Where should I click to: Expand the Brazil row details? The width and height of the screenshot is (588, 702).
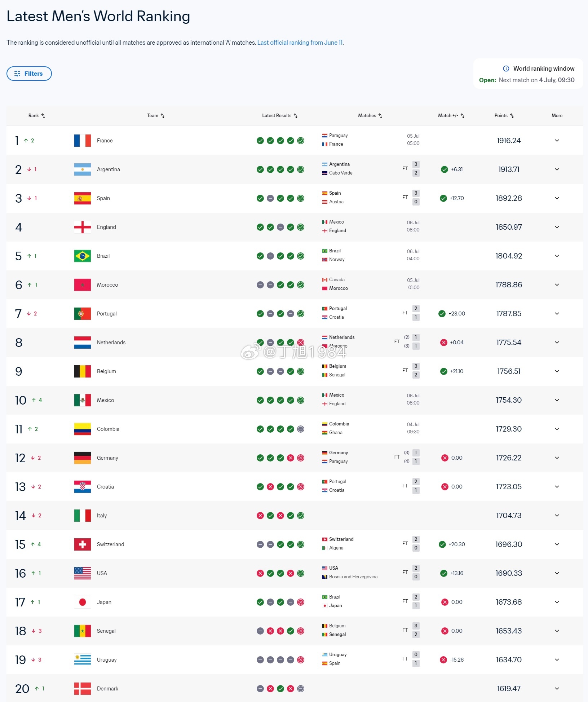557,256
